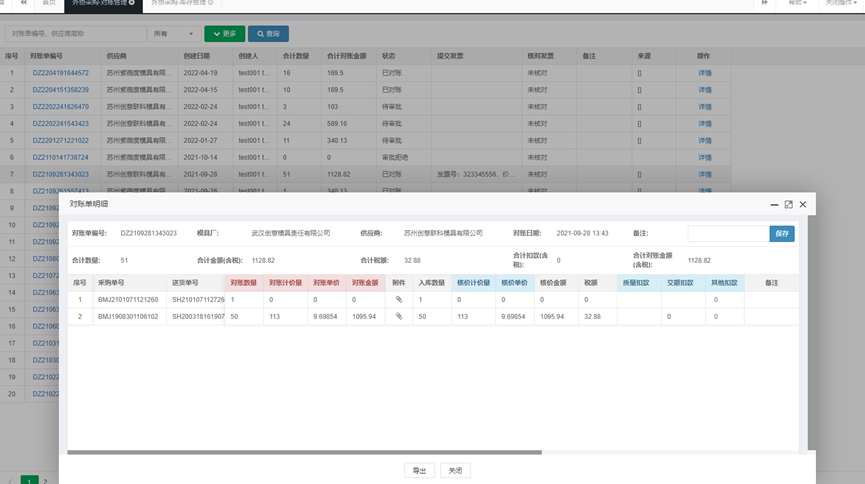Open 详情 link for DZ2204191644572
The image size is (865, 484).
704,73
